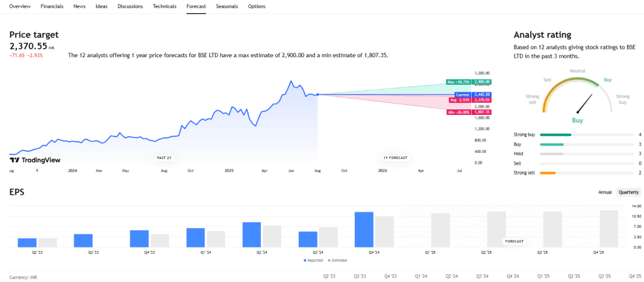Click the Avg -2.93% price label
Viewport: 644px width, 282px height.
[x=470, y=100]
